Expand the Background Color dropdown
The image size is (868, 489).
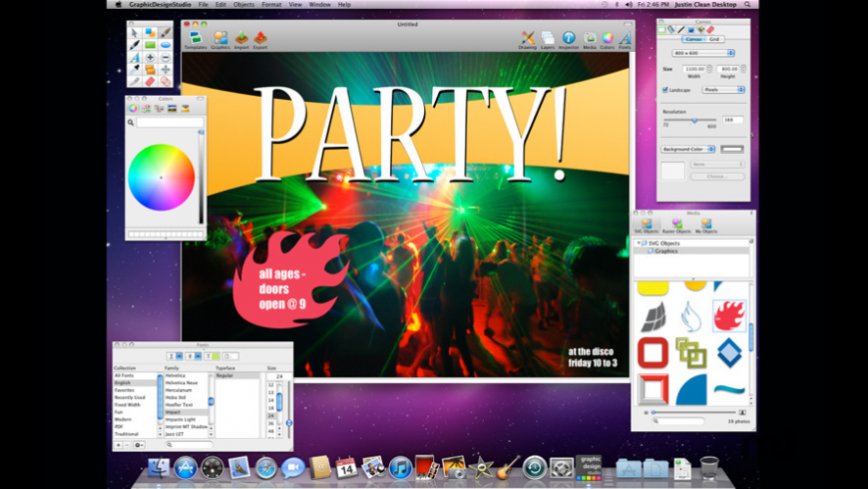click(x=688, y=149)
